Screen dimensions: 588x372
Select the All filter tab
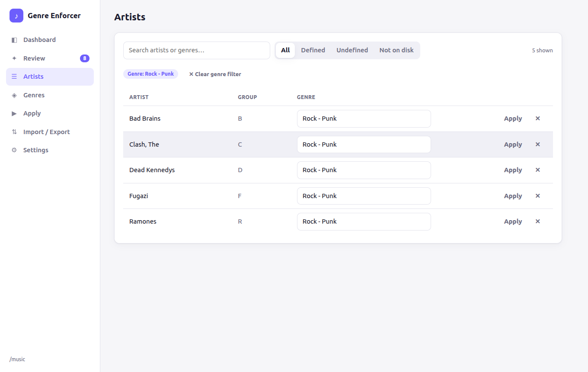click(285, 50)
